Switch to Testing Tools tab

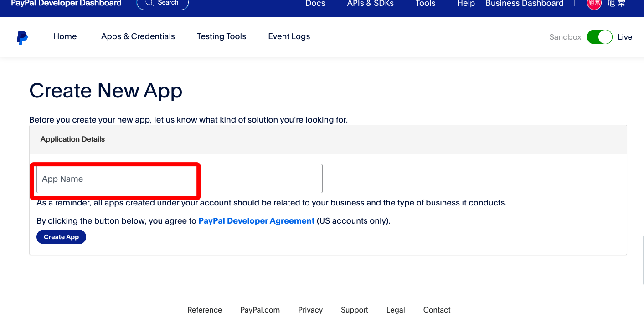tap(222, 36)
